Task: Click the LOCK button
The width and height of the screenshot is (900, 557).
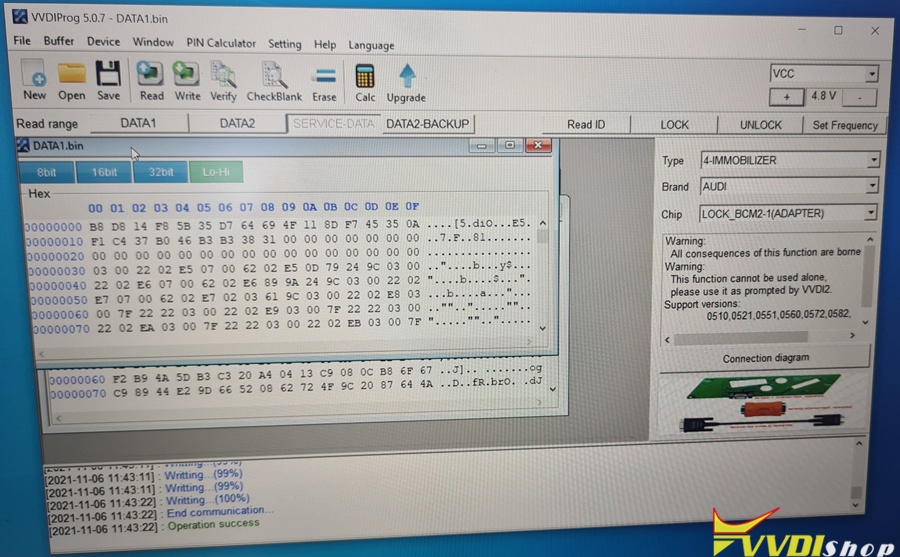Action: pyautogui.click(x=674, y=125)
